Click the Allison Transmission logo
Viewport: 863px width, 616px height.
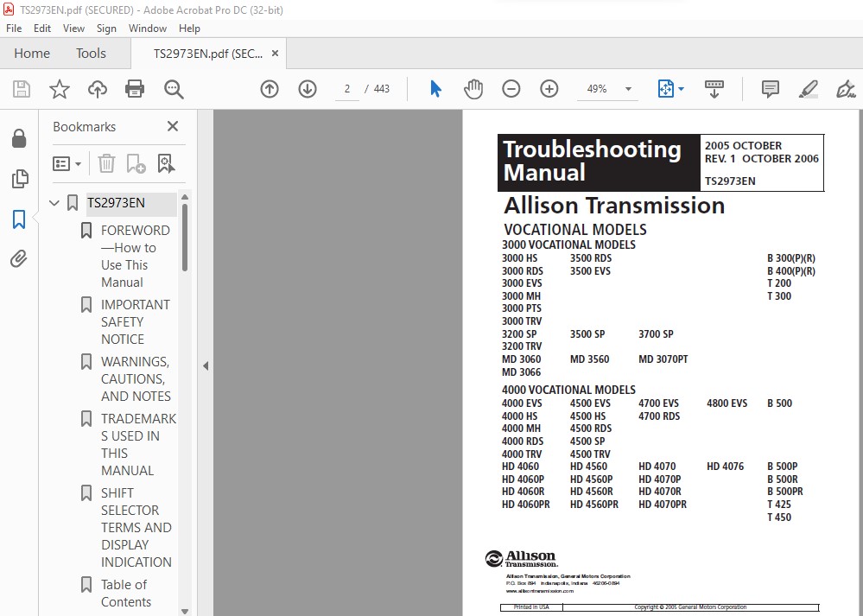(521, 558)
